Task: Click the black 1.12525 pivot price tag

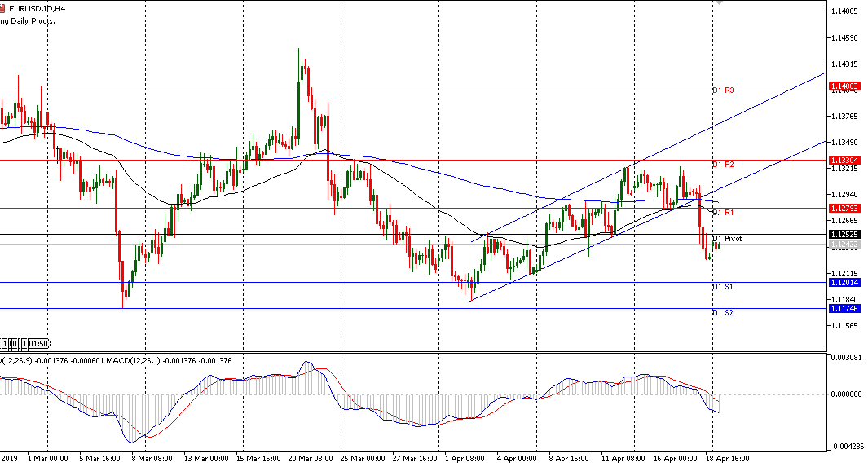Action: (844, 235)
